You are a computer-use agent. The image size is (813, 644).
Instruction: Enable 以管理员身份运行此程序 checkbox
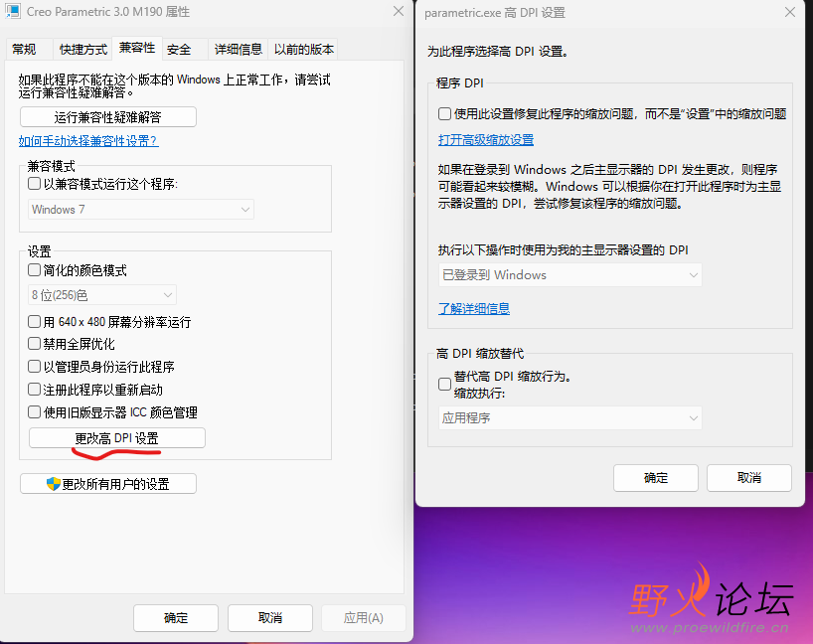tap(34, 367)
